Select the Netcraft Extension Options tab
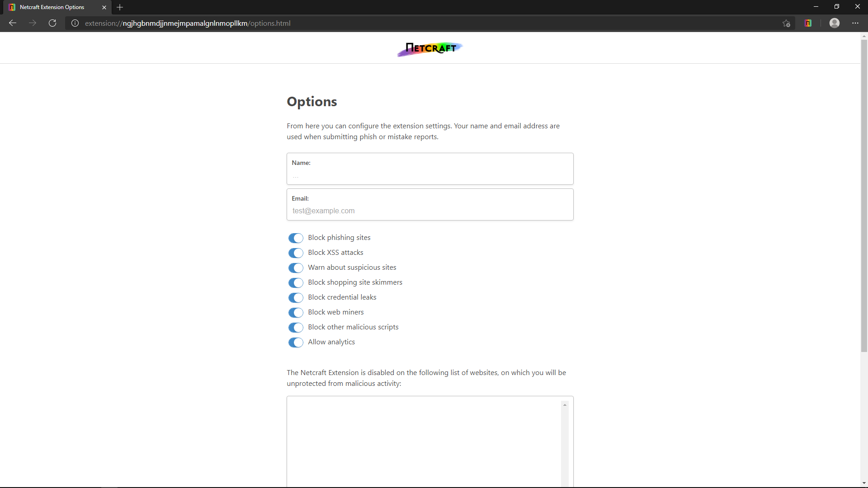The image size is (868, 488). click(52, 7)
